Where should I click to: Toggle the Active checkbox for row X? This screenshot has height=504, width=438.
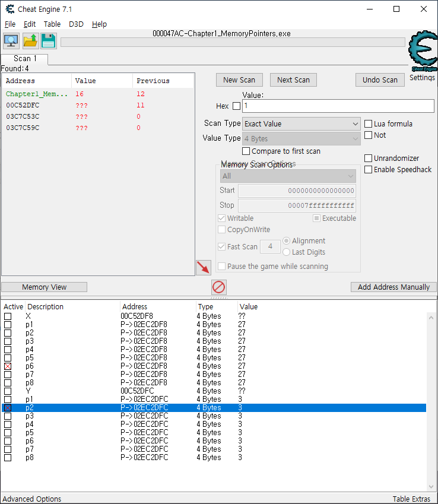click(8, 316)
